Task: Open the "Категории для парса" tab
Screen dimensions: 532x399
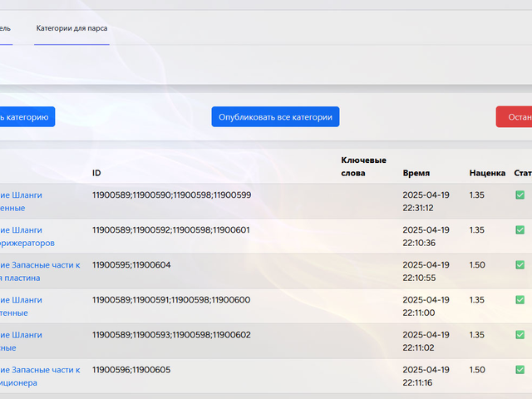Action: pos(71,28)
